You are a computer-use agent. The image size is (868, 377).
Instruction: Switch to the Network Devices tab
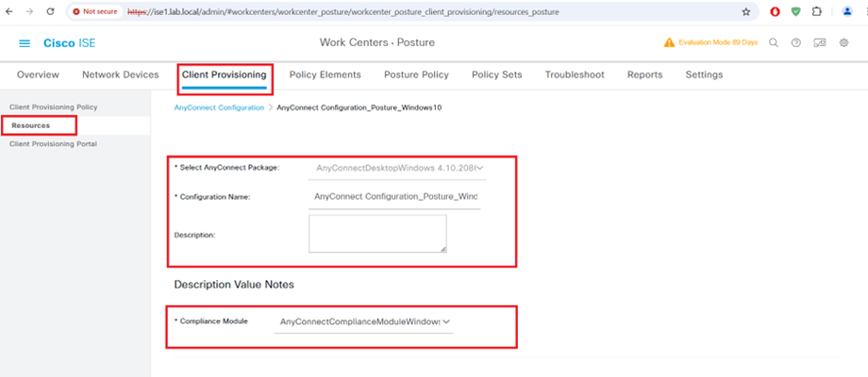tap(120, 74)
